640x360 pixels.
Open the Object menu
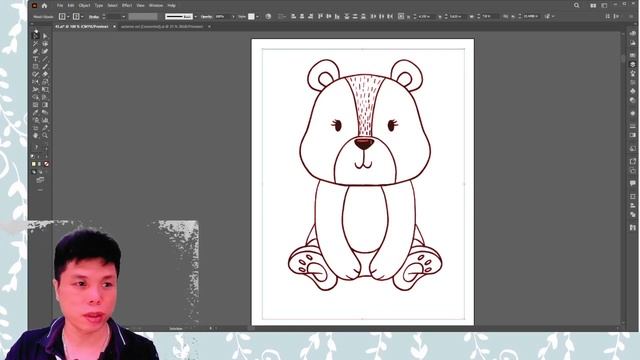tap(84, 6)
